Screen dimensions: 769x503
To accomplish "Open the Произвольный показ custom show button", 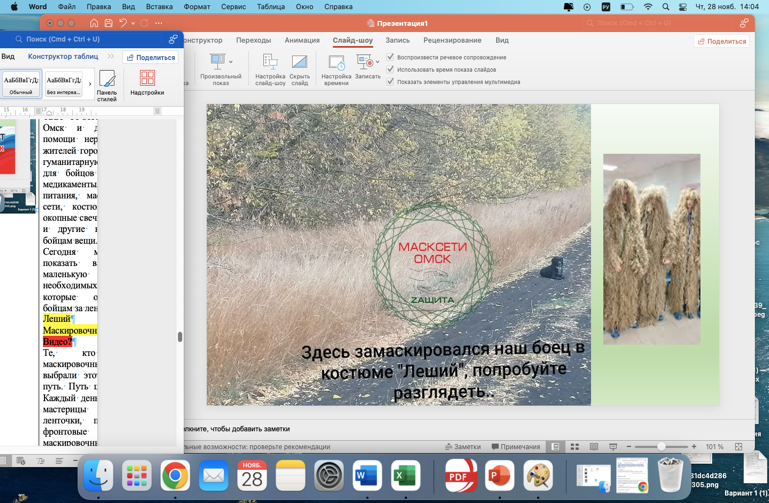I will [x=220, y=70].
